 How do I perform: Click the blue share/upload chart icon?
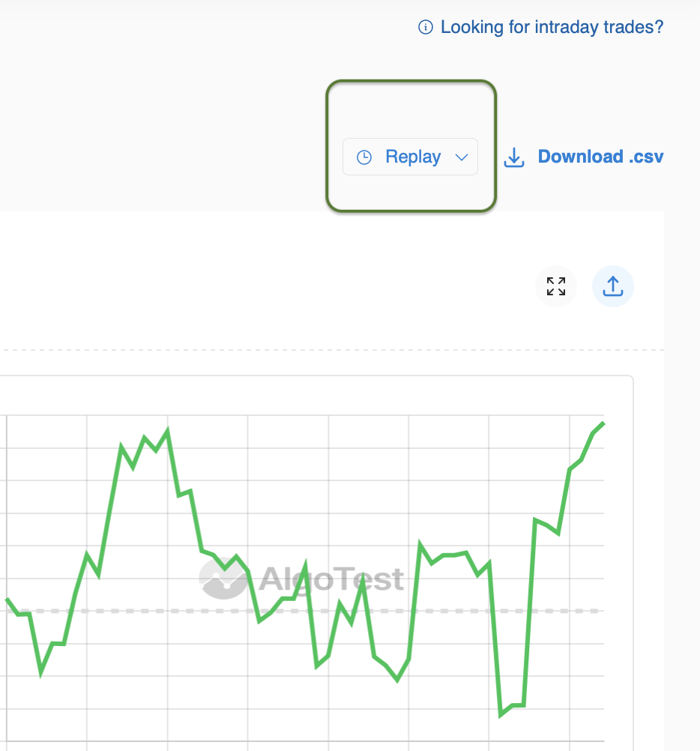click(x=612, y=286)
